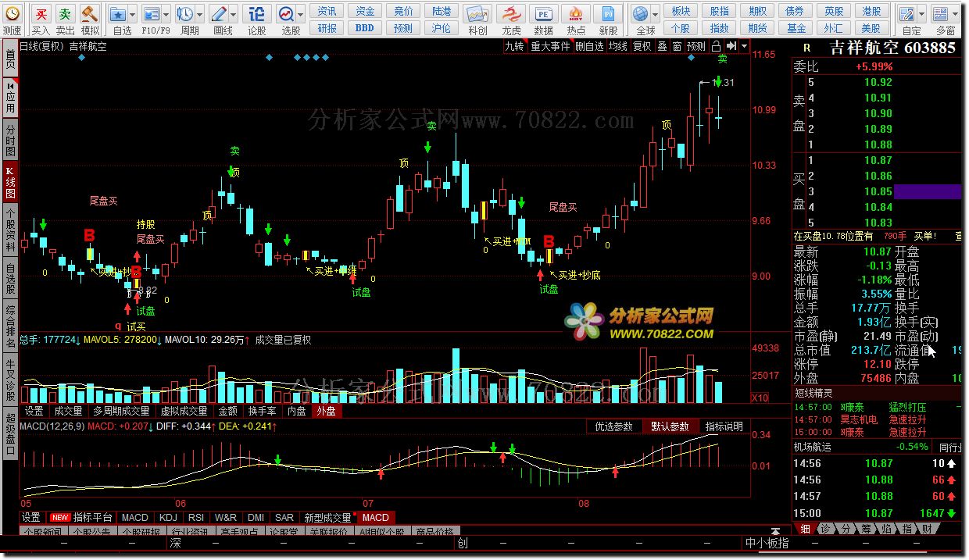Expand the 全球 dropdown arrow
This screenshot has width=969, height=560.
click(656, 14)
